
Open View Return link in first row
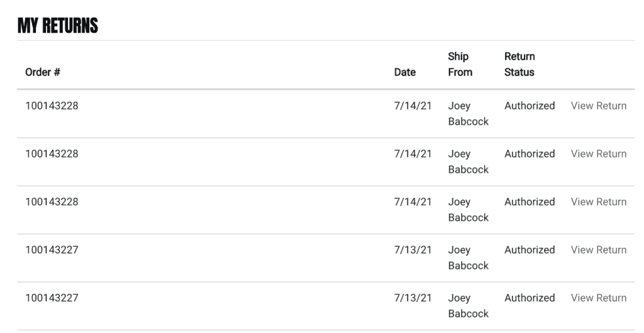click(598, 106)
